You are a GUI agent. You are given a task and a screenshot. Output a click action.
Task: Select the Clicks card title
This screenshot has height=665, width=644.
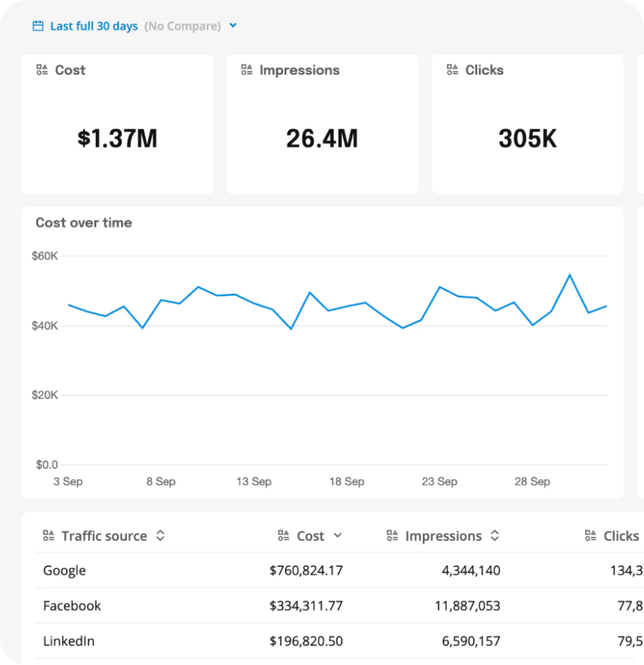[484, 70]
